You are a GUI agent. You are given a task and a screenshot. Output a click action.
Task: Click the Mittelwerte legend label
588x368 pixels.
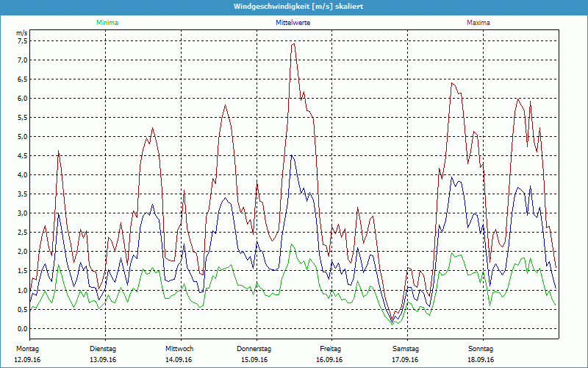click(x=293, y=23)
